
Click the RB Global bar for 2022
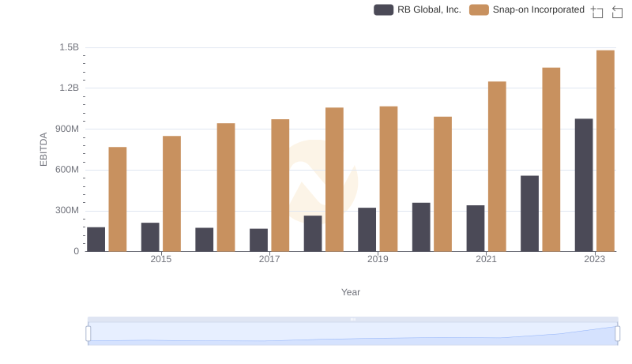(529, 213)
